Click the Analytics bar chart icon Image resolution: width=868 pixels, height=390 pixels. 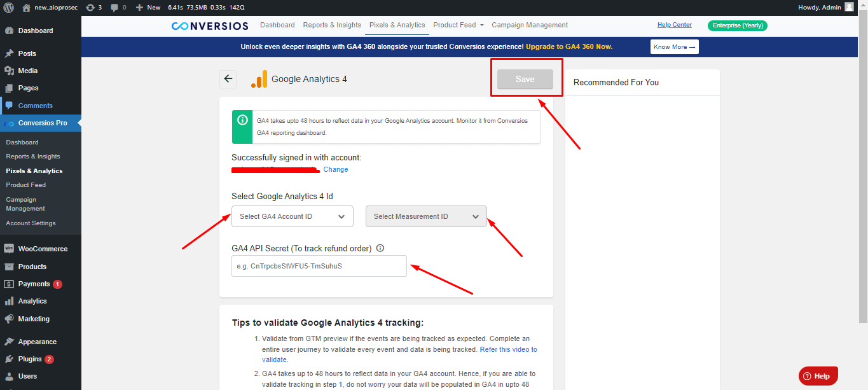(x=9, y=301)
